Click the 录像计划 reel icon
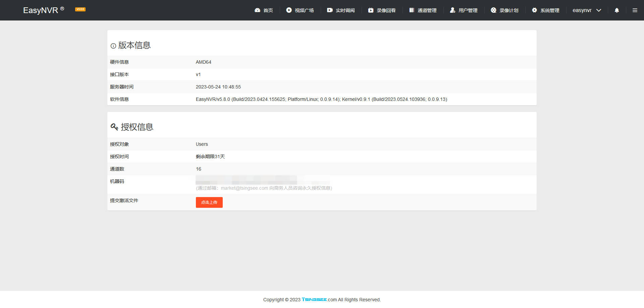This screenshot has height=308, width=644. [x=493, y=10]
